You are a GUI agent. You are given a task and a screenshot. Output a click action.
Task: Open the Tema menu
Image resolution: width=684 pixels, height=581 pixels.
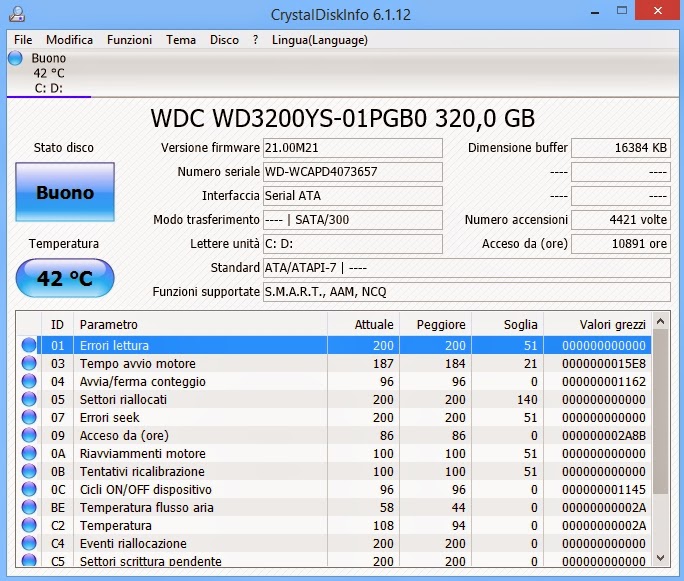point(181,40)
